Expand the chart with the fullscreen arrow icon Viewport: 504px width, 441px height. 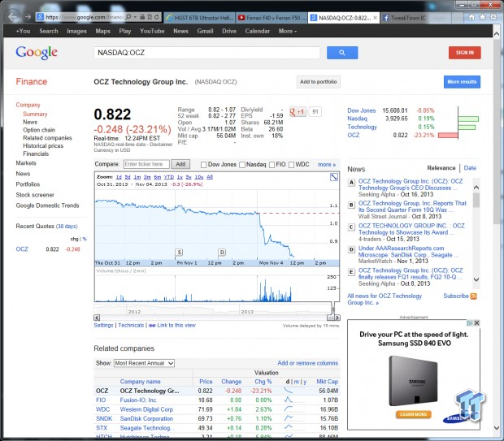tap(334, 177)
